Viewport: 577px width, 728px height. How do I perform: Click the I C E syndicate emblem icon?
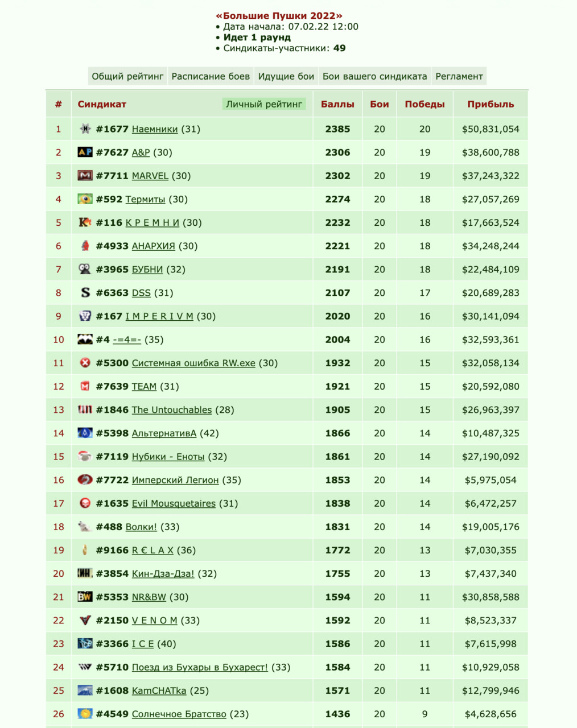85,644
